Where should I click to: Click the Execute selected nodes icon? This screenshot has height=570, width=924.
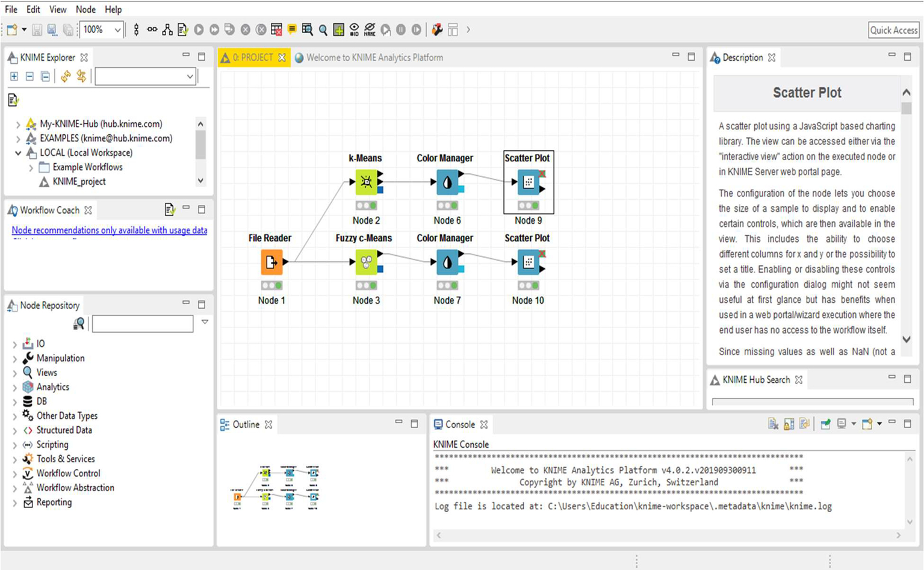coord(199,29)
